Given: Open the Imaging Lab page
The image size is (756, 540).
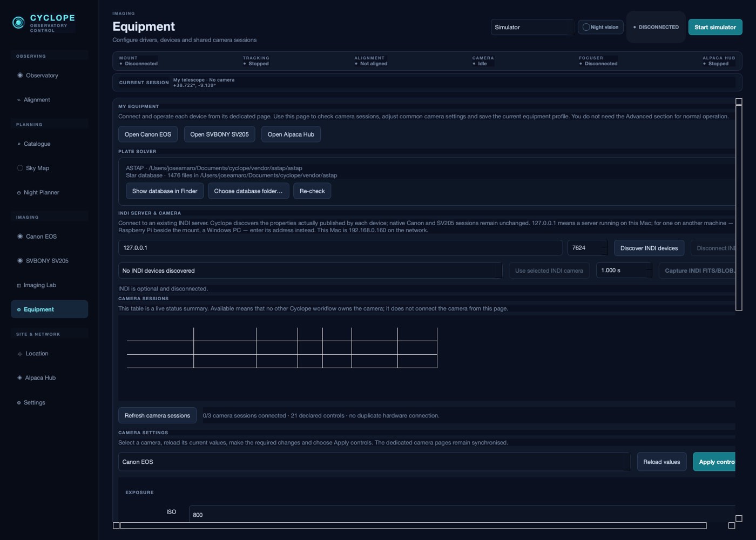Looking at the screenshot, I should coord(50,285).
